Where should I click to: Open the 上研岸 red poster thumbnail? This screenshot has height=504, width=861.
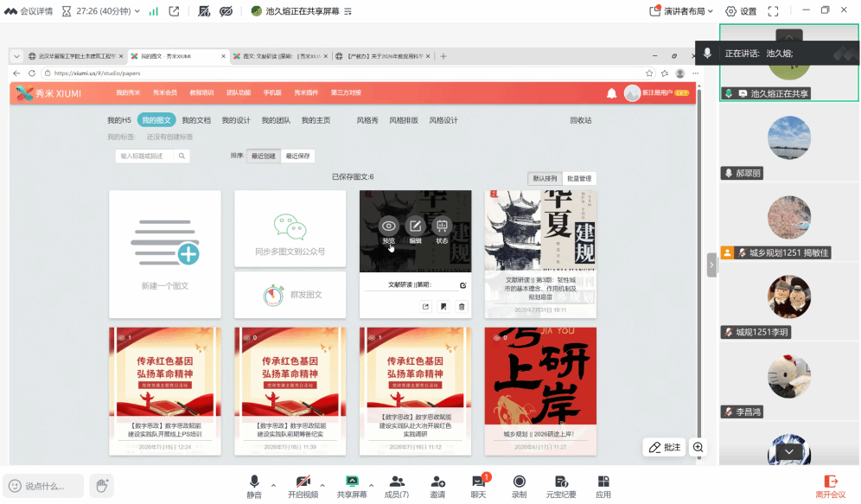coord(540,391)
